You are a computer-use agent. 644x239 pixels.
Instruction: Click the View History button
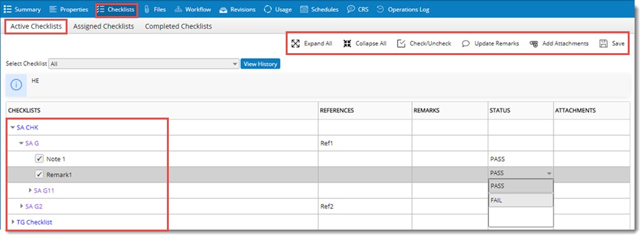click(x=260, y=64)
